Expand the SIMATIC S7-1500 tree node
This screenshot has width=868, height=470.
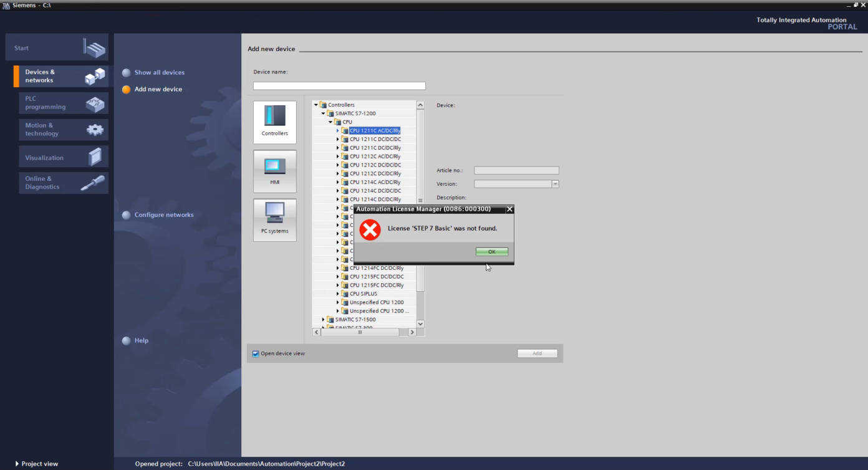click(x=323, y=319)
